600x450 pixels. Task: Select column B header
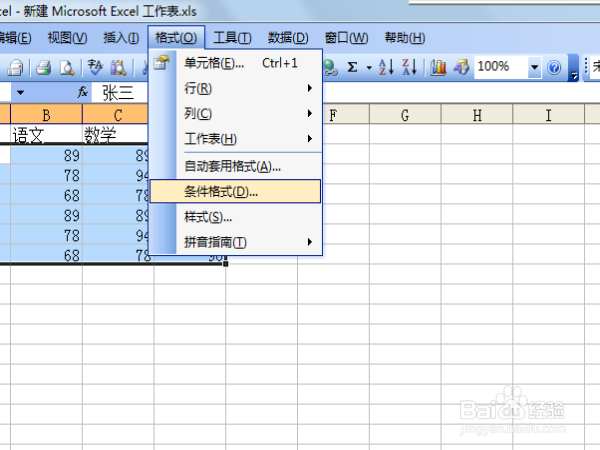[x=46, y=114]
